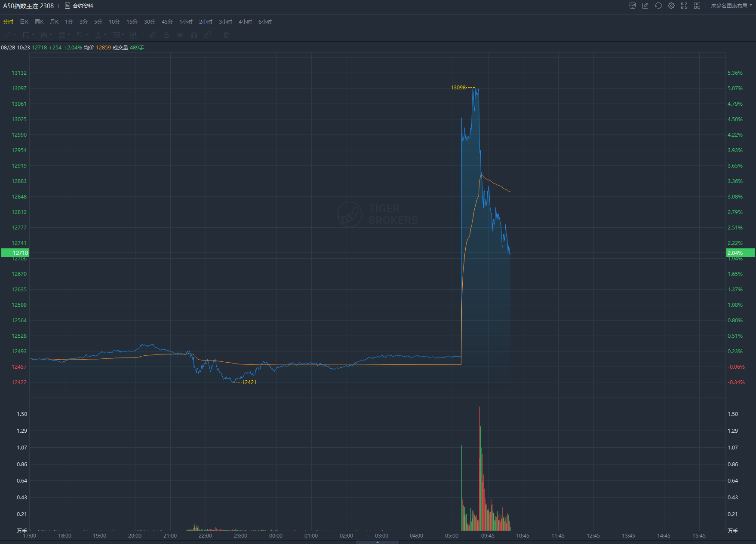The width and height of the screenshot is (756, 544).
Task: Toggle drawings visibility with the eye icon
Action: [180, 35]
